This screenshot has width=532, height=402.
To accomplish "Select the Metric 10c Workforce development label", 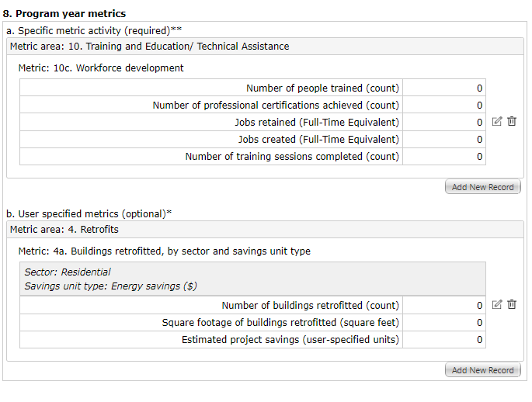I will point(101,68).
